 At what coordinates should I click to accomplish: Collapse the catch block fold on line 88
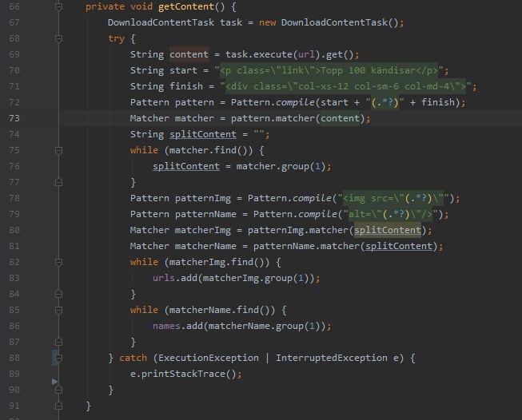[58, 358]
